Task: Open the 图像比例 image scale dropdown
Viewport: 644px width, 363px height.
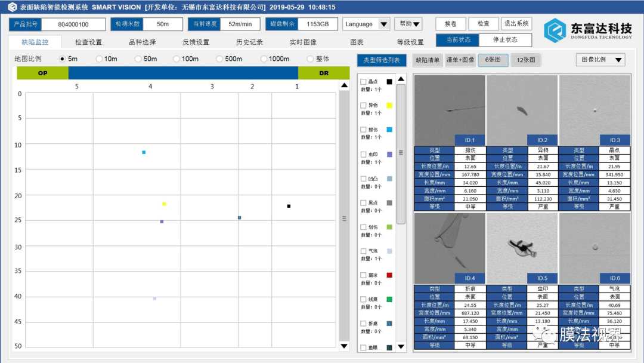Action: tap(600, 60)
